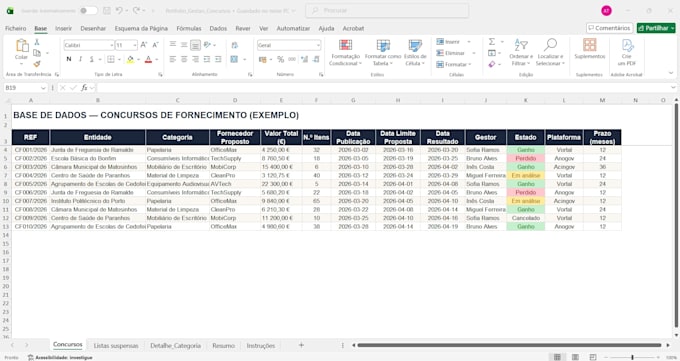Apply percent style to cells

[281, 59]
